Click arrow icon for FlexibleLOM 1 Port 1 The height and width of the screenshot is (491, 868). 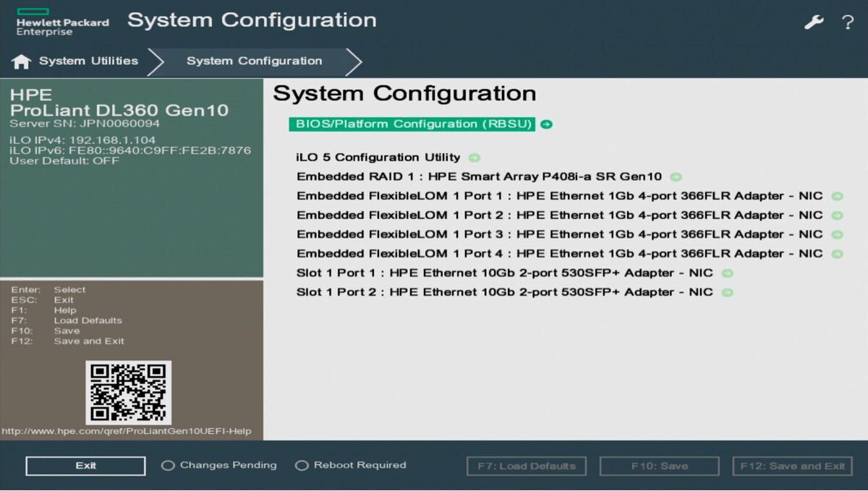click(837, 196)
